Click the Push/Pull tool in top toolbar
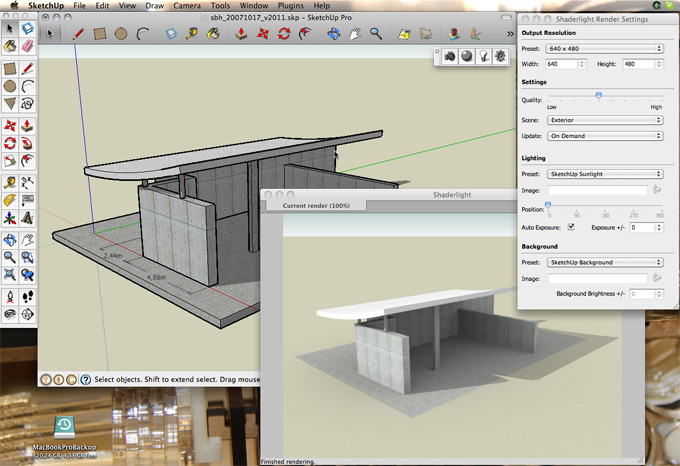The height and width of the screenshot is (466, 680). tap(242, 33)
